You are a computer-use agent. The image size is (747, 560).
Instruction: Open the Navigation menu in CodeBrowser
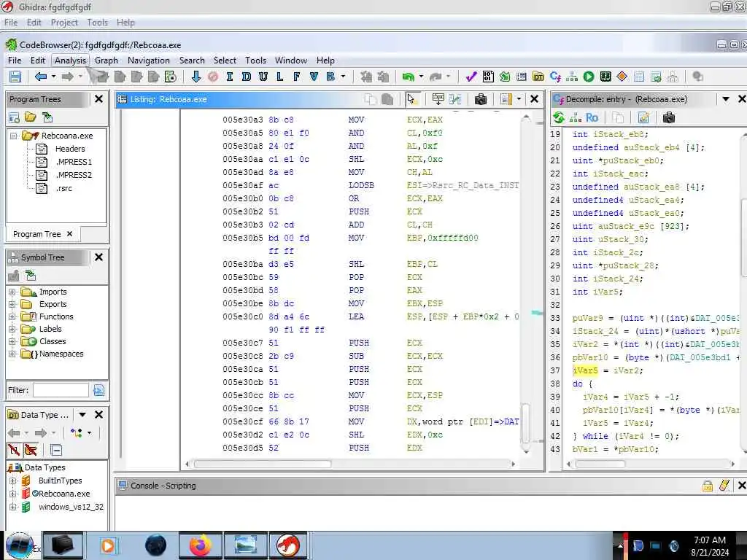(149, 61)
